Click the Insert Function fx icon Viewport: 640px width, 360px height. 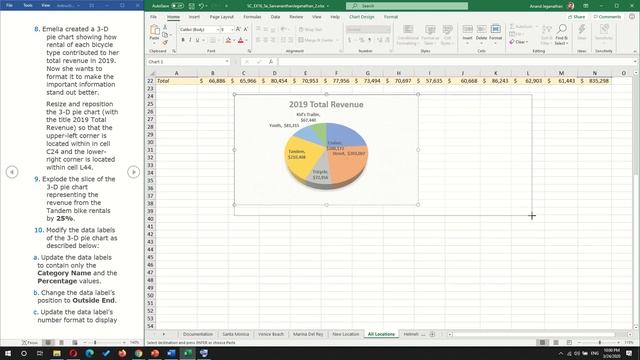click(271, 62)
